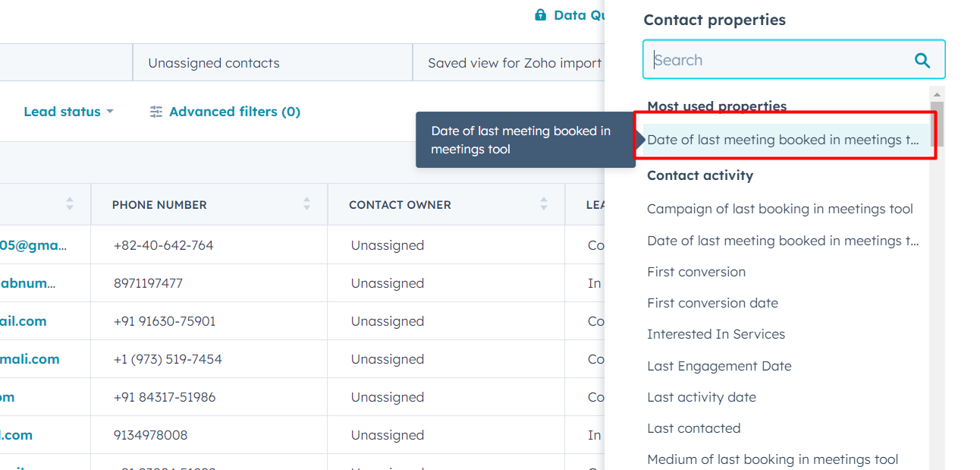Viewport: 980px width, 470px height.
Task: Click the lock icon beside Data Quality
Action: (540, 14)
